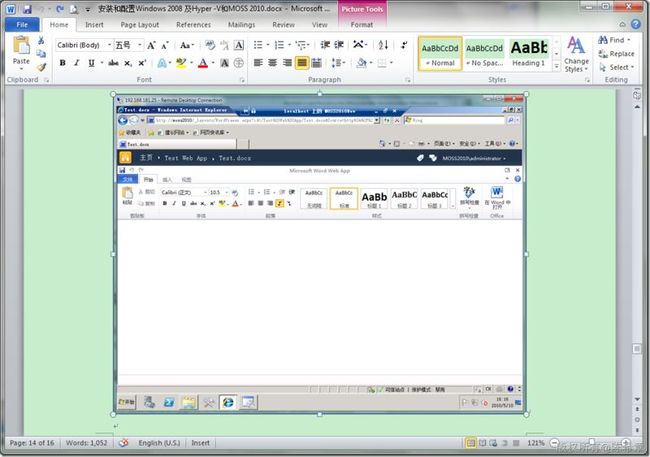Open the line spacing dropdown

(x=338, y=63)
